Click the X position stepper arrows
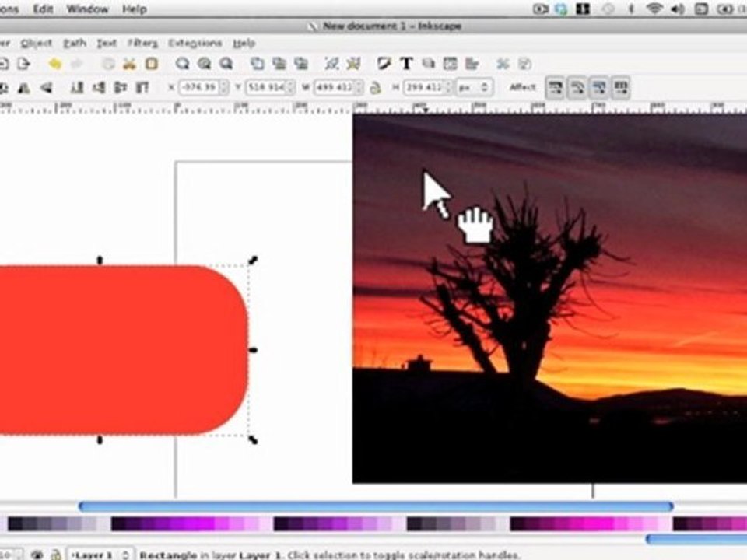Viewport: 747px width, 560px height. [224, 88]
